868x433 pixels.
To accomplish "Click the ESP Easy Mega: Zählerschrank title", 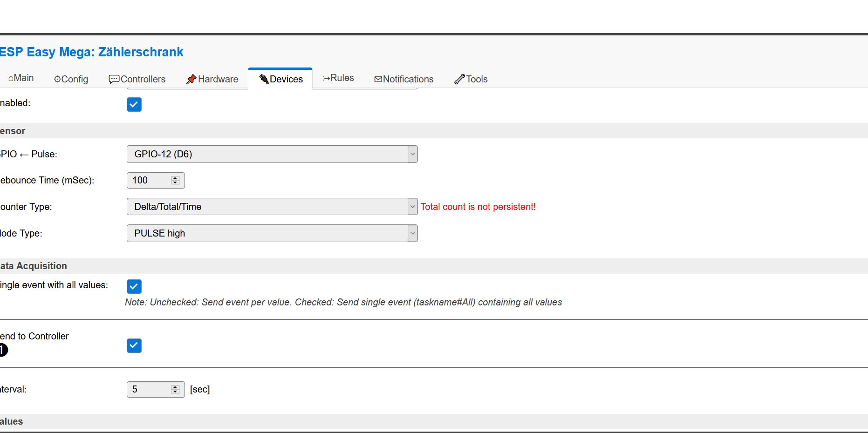I will [91, 52].
